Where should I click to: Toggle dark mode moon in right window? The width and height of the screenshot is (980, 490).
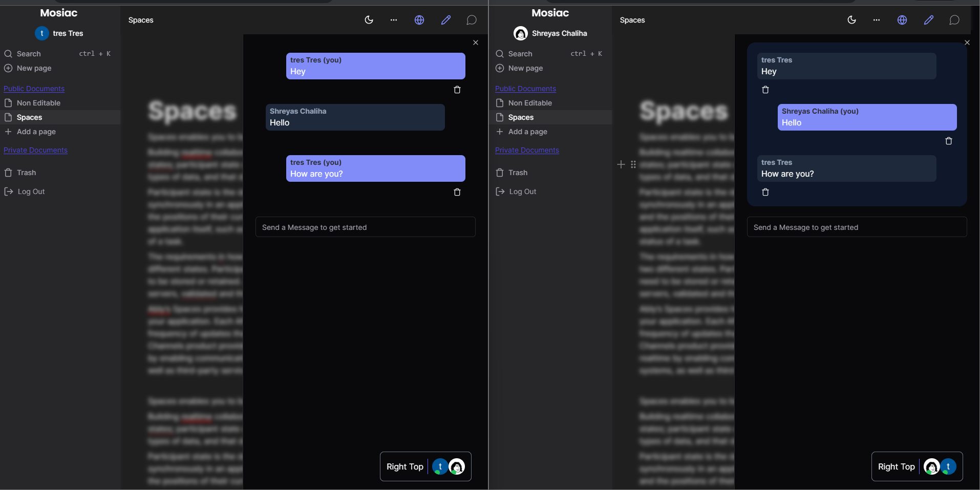tap(851, 20)
